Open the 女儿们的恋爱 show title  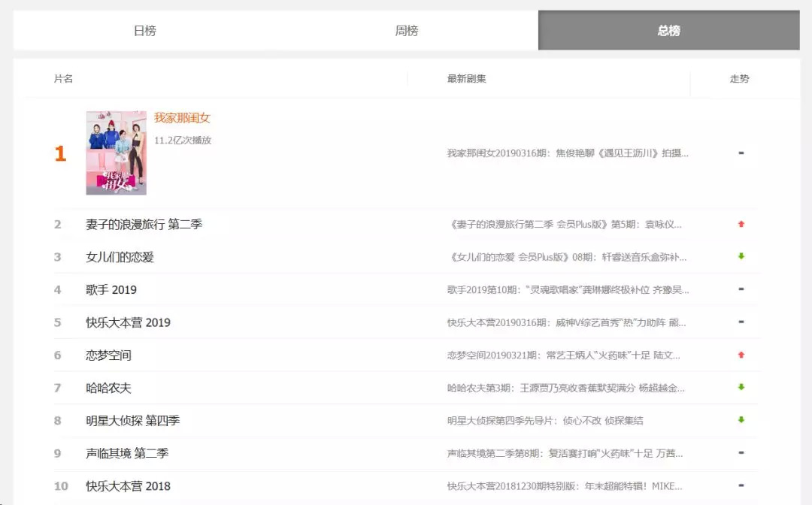click(x=120, y=257)
